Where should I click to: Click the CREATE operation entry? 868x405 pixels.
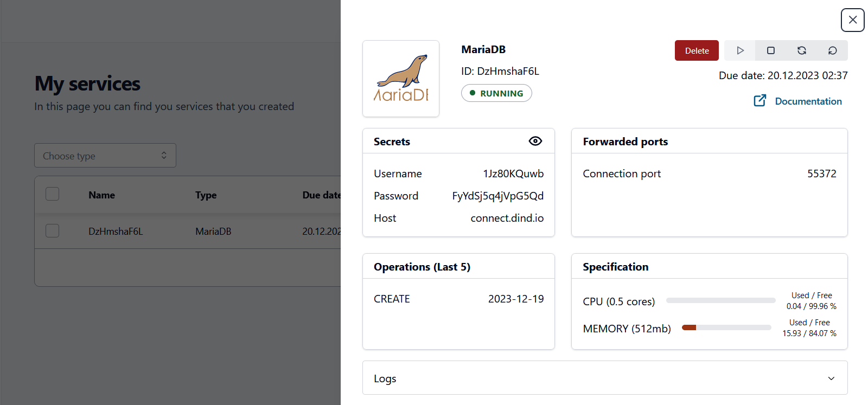392,299
